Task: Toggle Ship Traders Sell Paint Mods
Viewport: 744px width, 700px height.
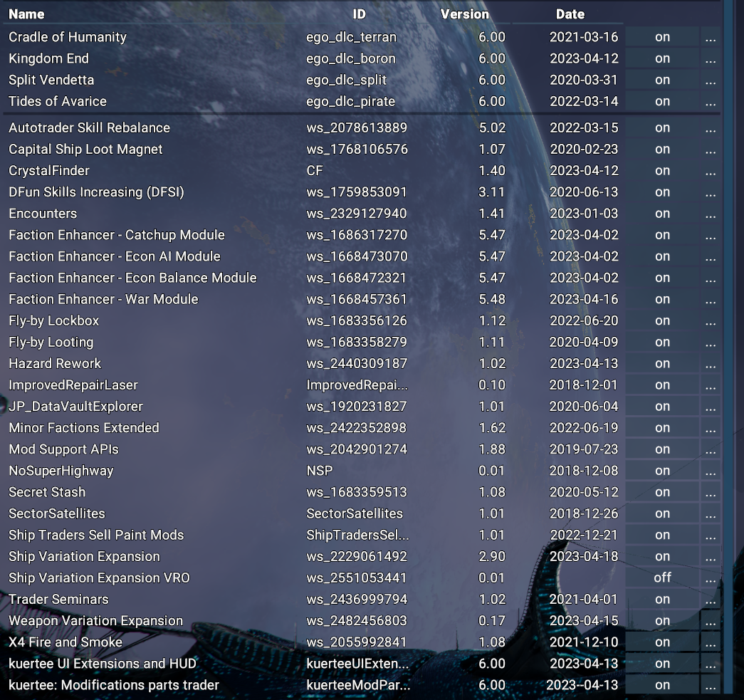Action: coord(662,535)
